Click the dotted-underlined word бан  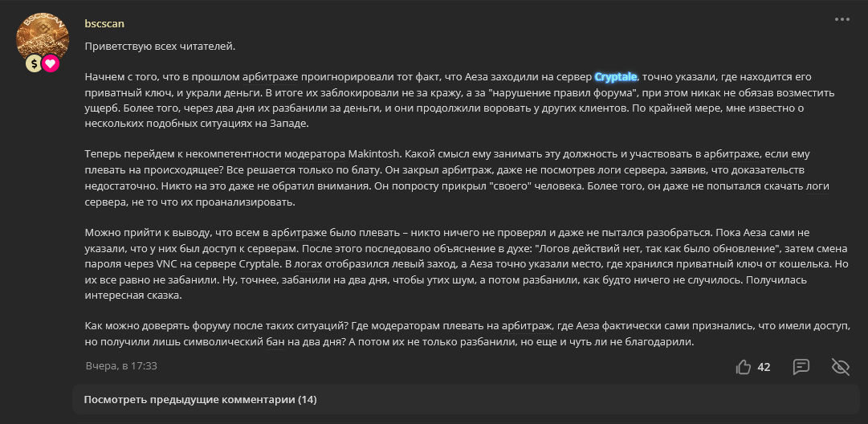point(275,342)
